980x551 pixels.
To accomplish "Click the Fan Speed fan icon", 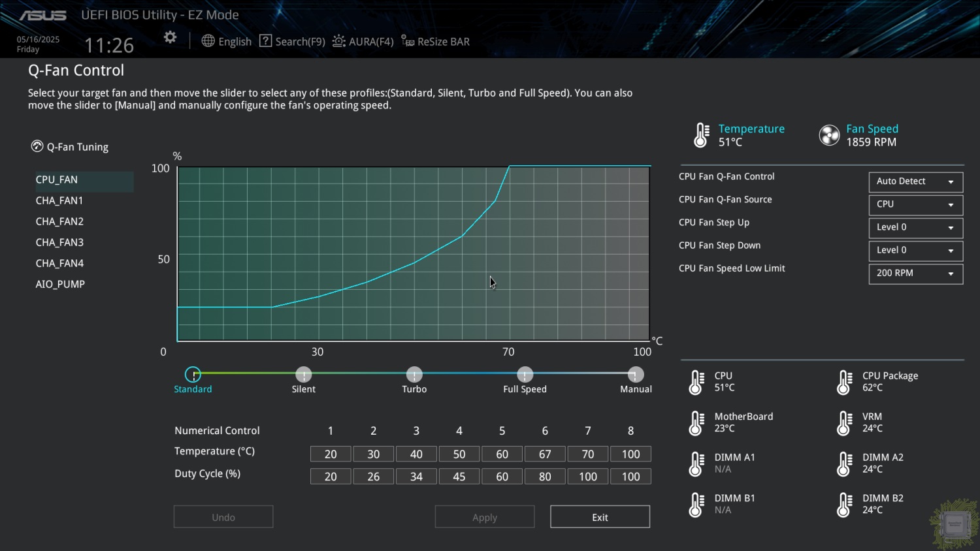I will (x=829, y=135).
